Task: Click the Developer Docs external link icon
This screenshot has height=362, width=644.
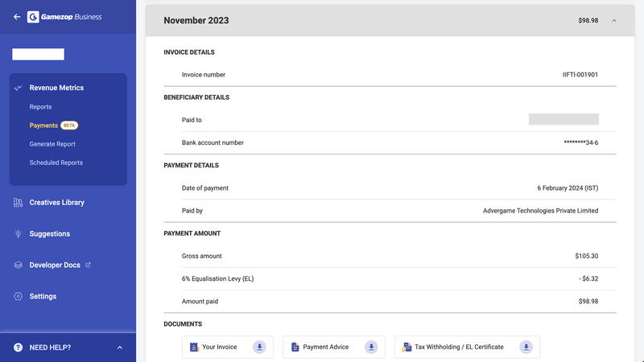Action: tap(88, 265)
